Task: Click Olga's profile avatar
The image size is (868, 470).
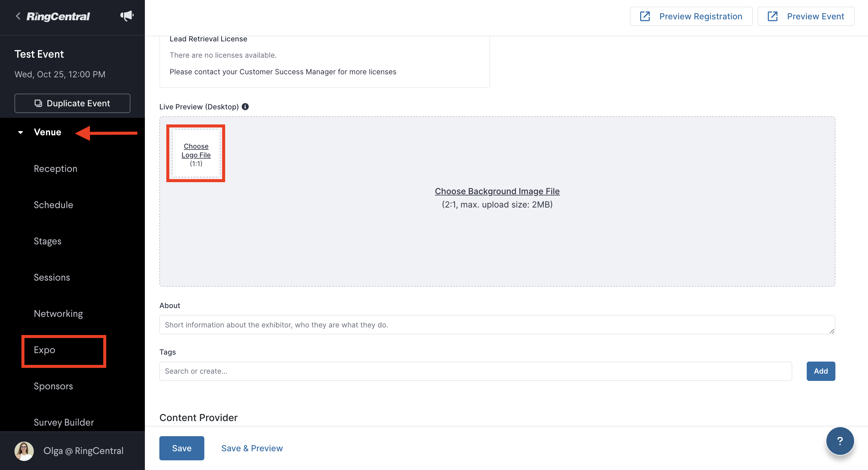Action: click(24, 451)
